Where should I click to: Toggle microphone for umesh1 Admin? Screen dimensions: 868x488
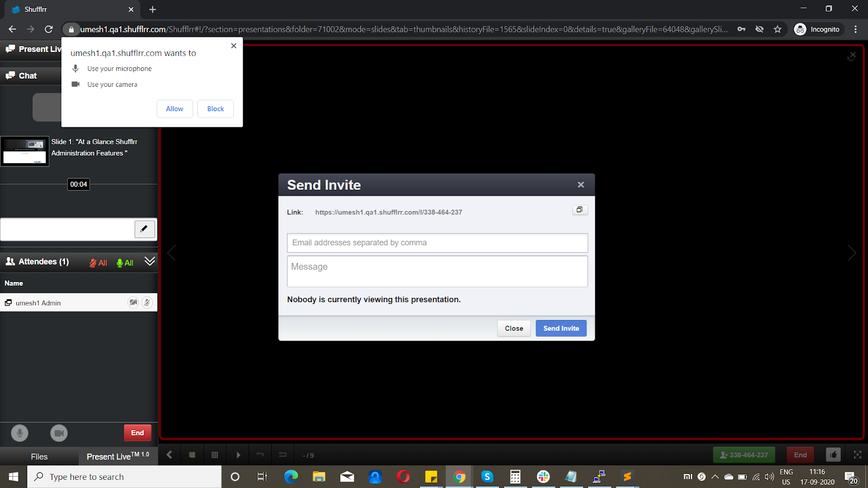pyautogui.click(x=147, y=303)
